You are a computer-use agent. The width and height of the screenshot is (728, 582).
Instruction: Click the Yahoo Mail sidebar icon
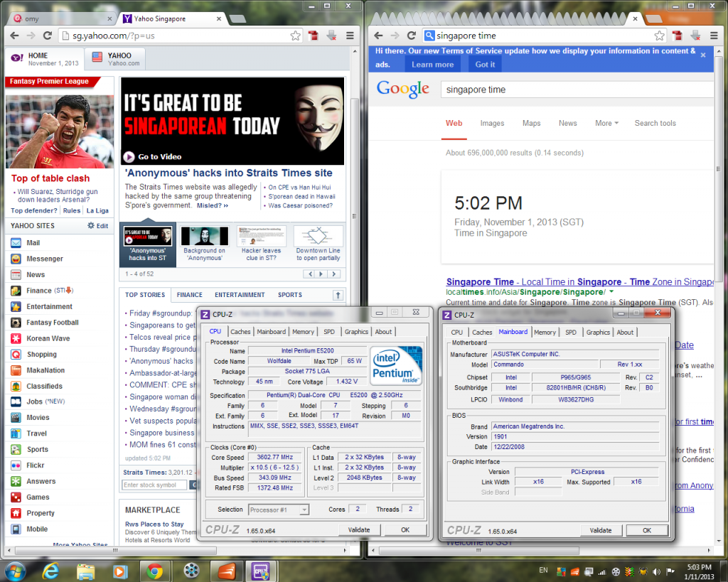(x=16, y=243)
